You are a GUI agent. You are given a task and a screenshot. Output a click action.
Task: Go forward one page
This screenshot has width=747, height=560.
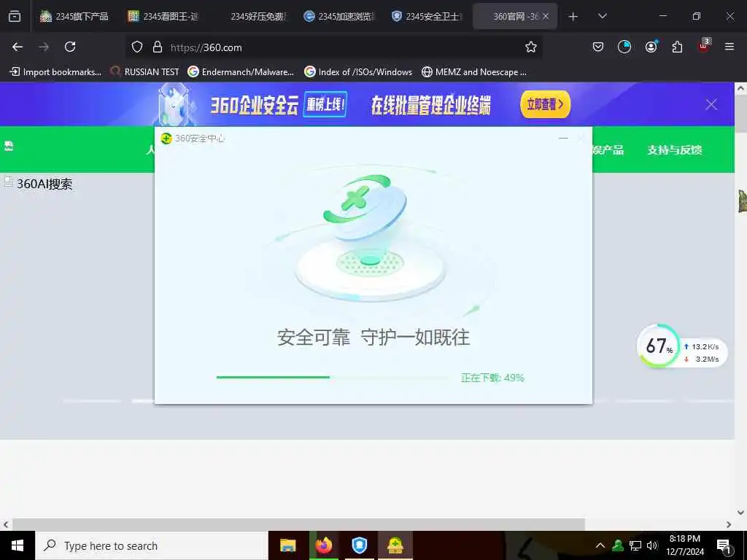(x=44, y=47)
